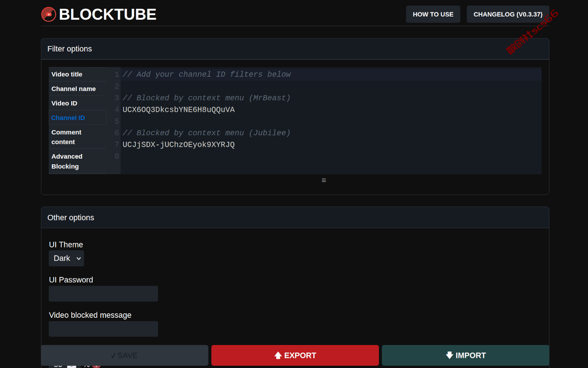Switch to the Video title filter tab
The width and height of the screenshot is (588, 368).
[78, 74]
